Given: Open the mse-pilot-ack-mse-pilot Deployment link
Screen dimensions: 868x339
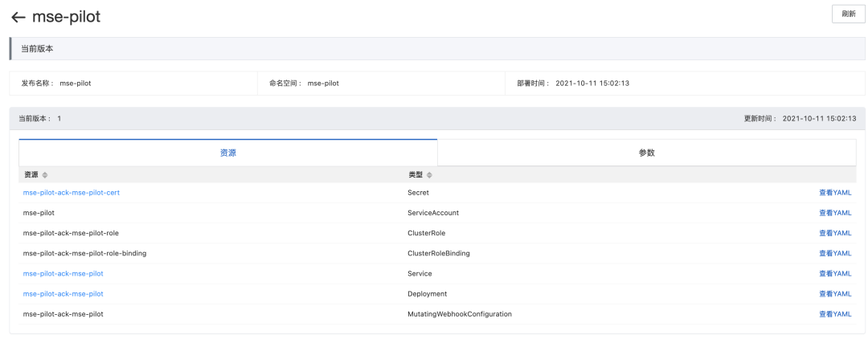Looking at the screenshot, I should (x=63, y=294).
